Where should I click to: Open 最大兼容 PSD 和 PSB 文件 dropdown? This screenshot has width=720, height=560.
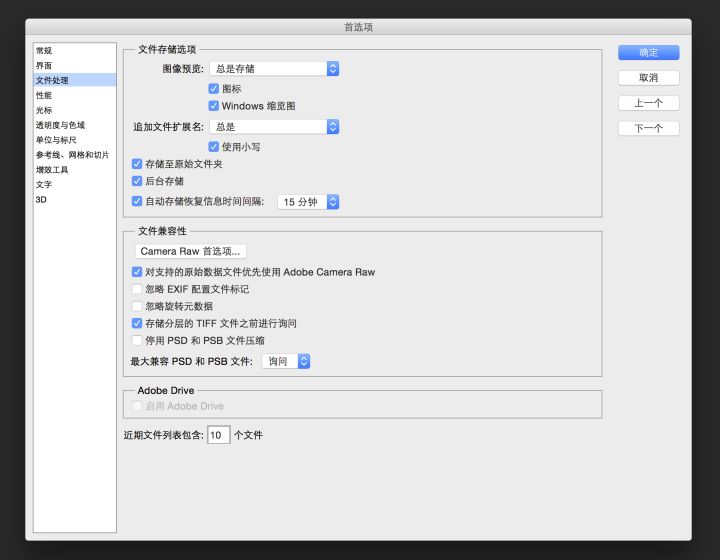click(x=286, y=361)
